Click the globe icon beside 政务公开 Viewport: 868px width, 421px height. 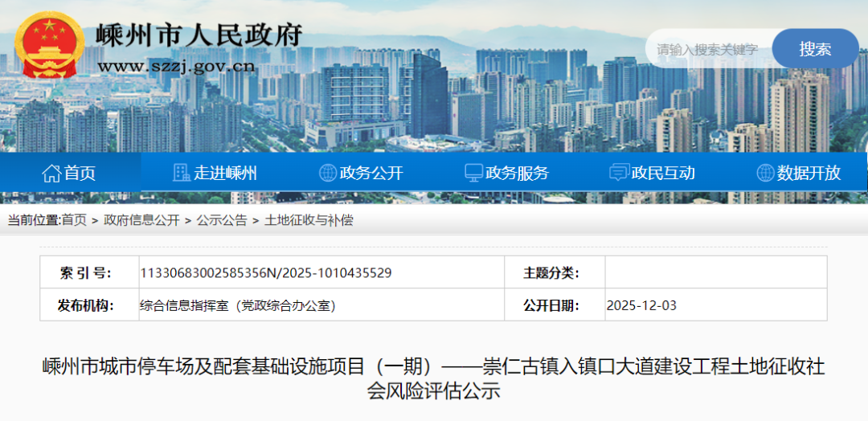[x=328, y=173]
